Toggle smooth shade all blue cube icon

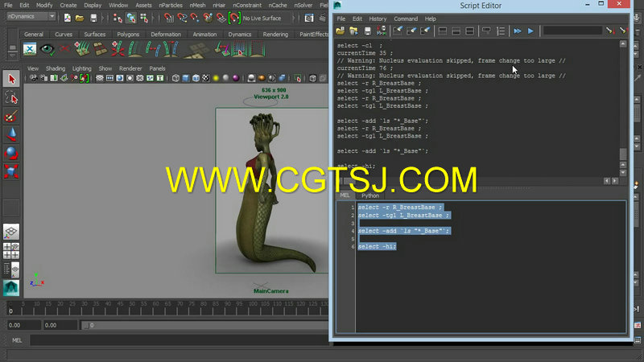coord(186,78)
